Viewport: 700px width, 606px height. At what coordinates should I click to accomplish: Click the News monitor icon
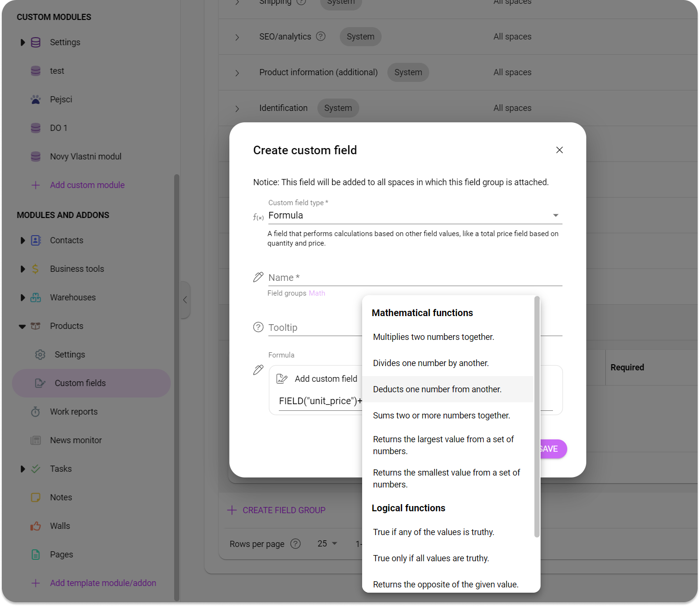click(x=35, y=440)
